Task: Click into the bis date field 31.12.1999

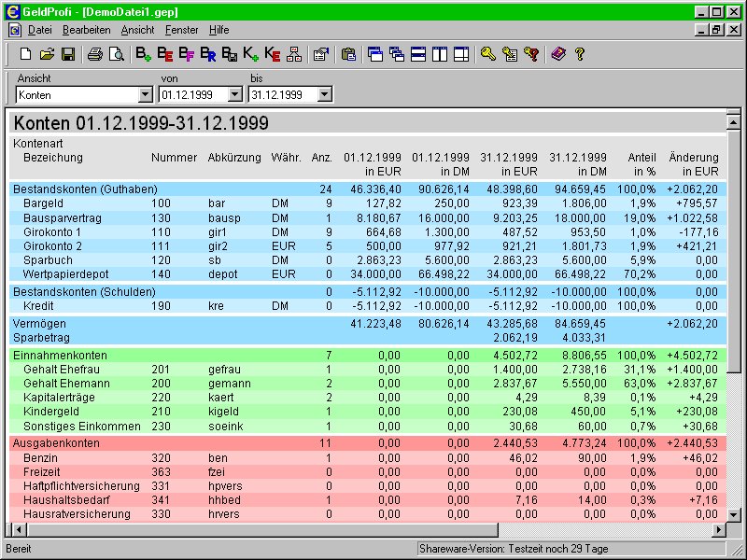Action: point(284,95)
